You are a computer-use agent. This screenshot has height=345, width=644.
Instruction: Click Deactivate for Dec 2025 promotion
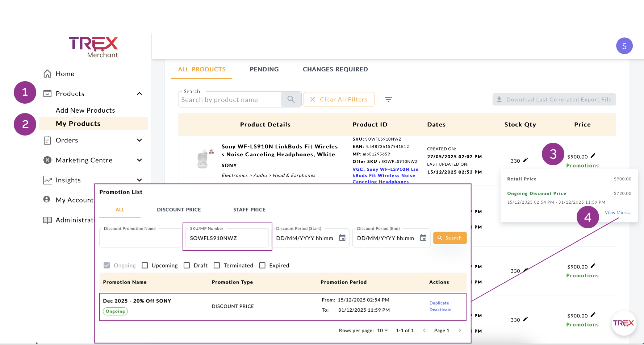pos(440,309)
